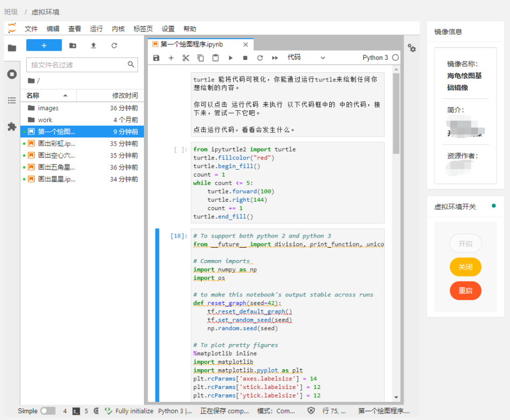Open the running kernels sidebar icon

pyautogui.click(x=12, y=74)
